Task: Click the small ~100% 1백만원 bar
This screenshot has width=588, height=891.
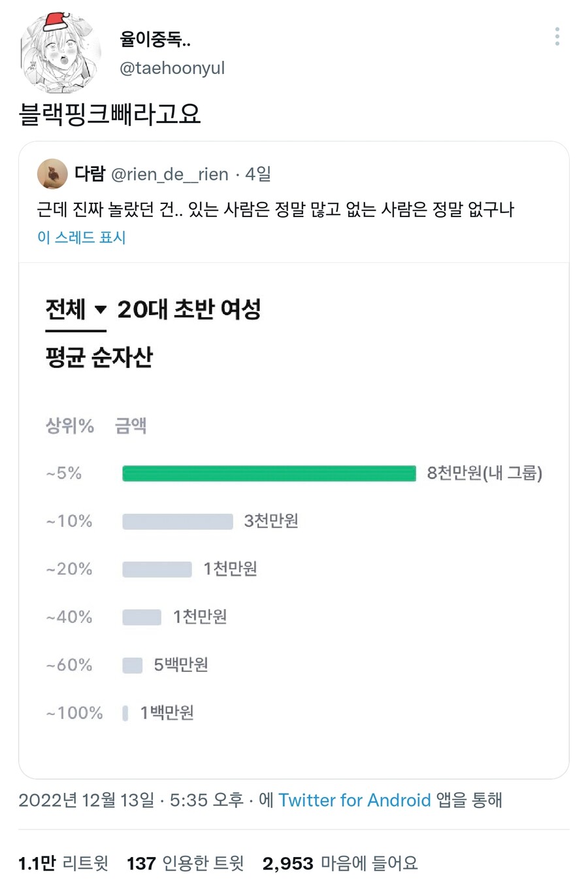Action: pyautogui.click(x=125, y=713)
